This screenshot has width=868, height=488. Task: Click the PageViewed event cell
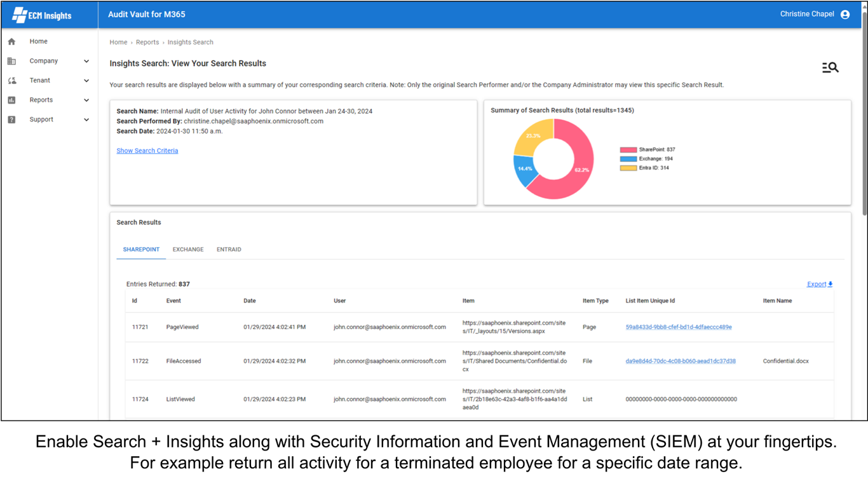(182, 327)
